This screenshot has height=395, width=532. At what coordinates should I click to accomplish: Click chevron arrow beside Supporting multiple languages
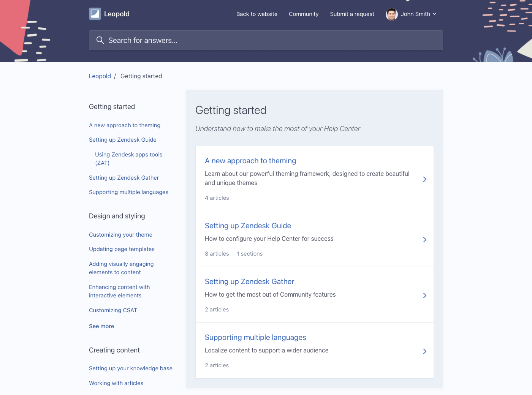(x=424, y=351)
